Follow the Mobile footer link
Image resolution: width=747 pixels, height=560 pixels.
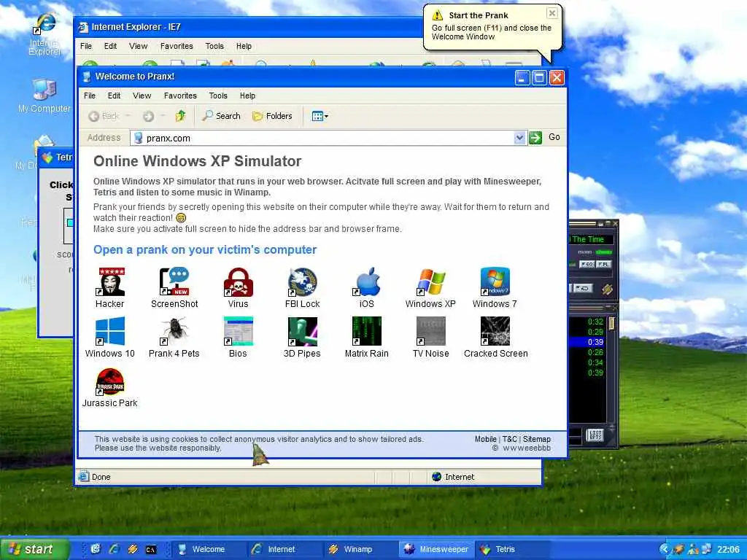coord(485,439)
